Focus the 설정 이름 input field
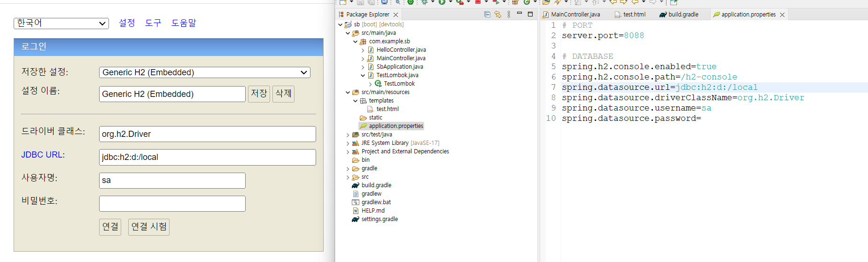The width and height of the screenshot is (868, 262). pyautogui.click(x=172, y=94)
